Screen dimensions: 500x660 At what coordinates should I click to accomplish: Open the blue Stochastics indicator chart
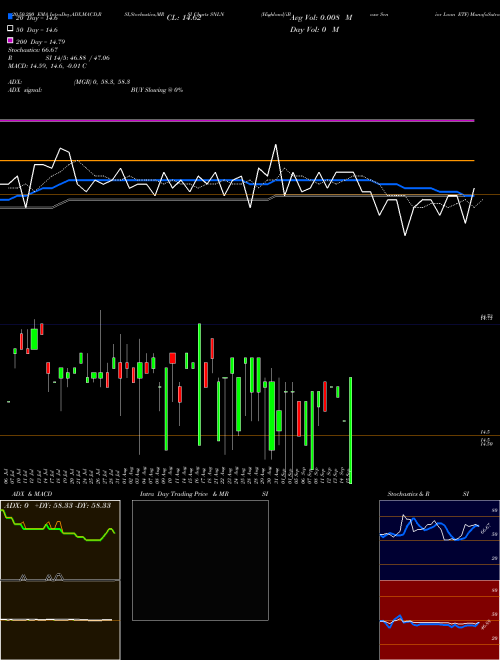click(439, 540)
